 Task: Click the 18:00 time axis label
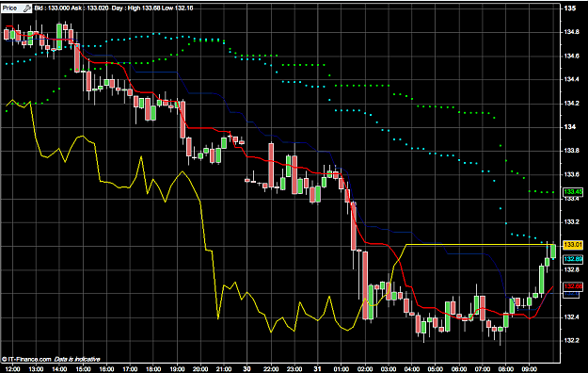153,369
